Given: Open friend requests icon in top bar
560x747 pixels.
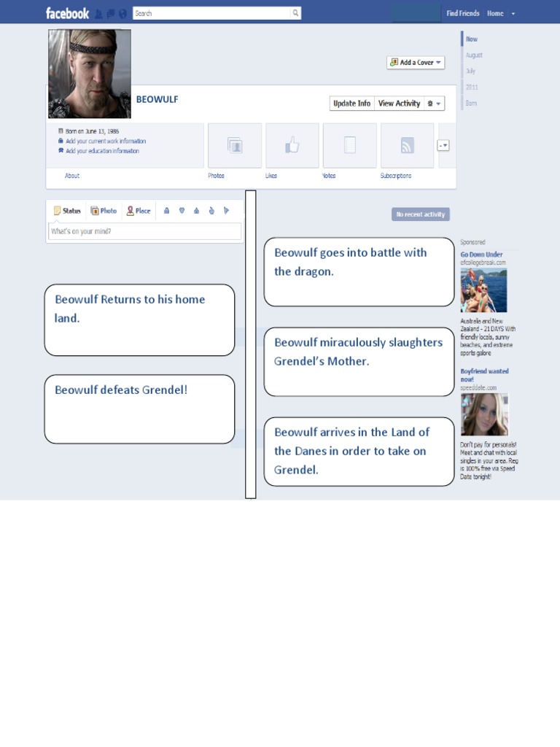Looking at the screenshot, I should click(x=98, y=14).
